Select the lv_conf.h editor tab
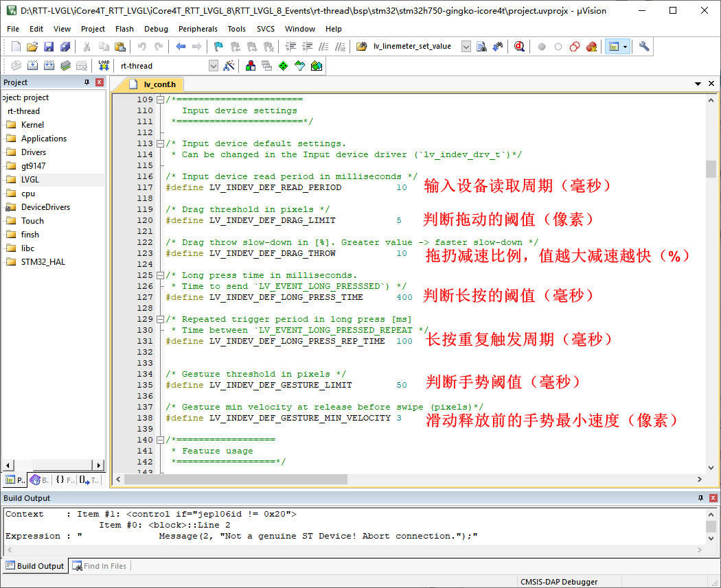The height and width of the screenshot is (588, 721). click(x=159, y=85)
